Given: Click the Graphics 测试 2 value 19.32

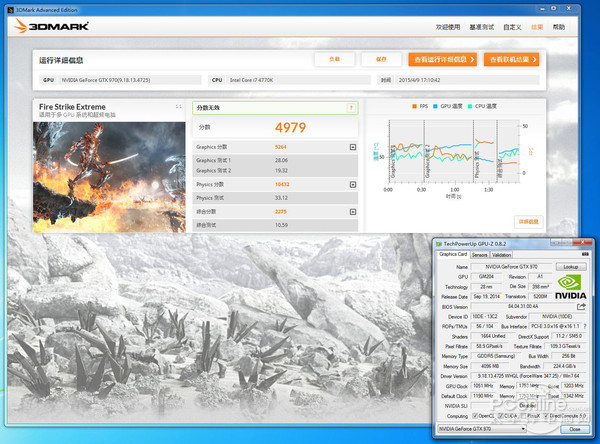Looking at the screenshot, I should click(x=281, y=171).
